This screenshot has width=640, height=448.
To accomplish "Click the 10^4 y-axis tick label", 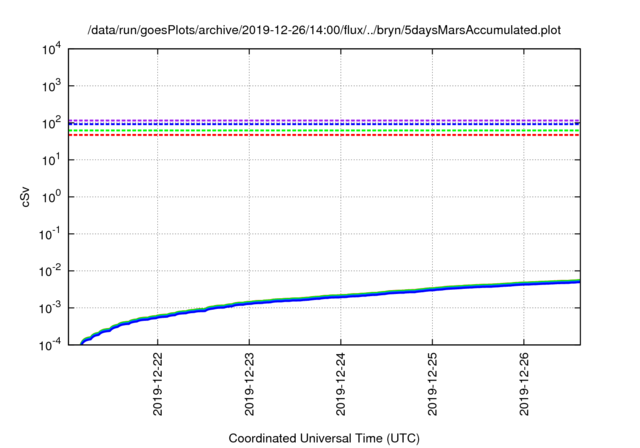I will (52, 49).
